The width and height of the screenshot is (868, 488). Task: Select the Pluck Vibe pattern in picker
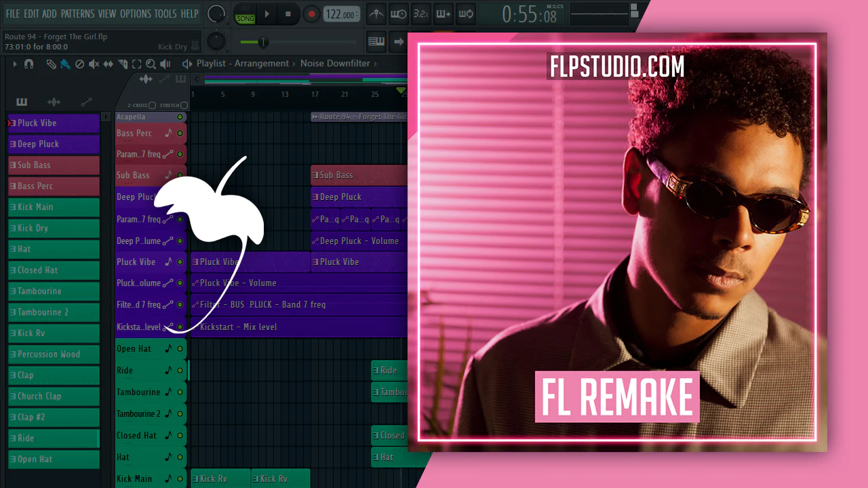(54, 123)
